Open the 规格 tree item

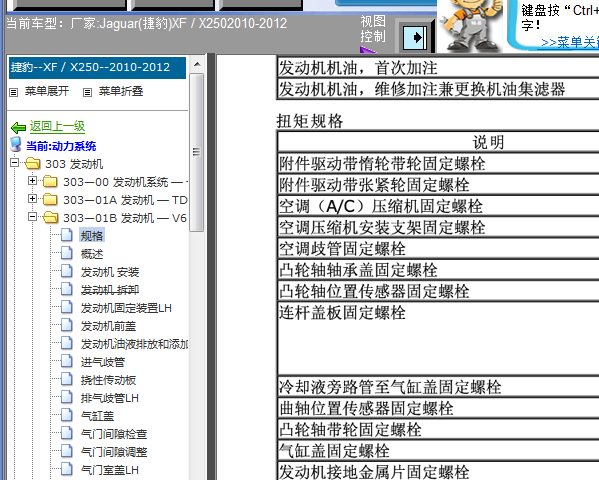point(92,236)
